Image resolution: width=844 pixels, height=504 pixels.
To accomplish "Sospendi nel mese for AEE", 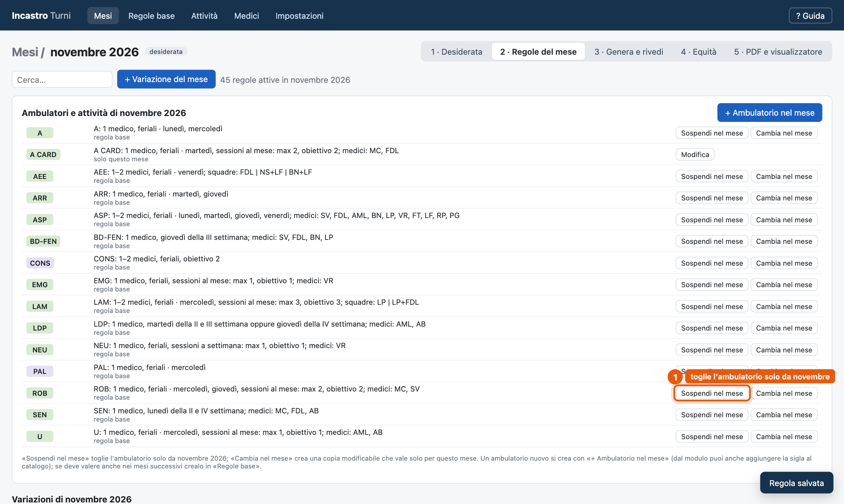I will pyautogui.click(x=712, y=176).
